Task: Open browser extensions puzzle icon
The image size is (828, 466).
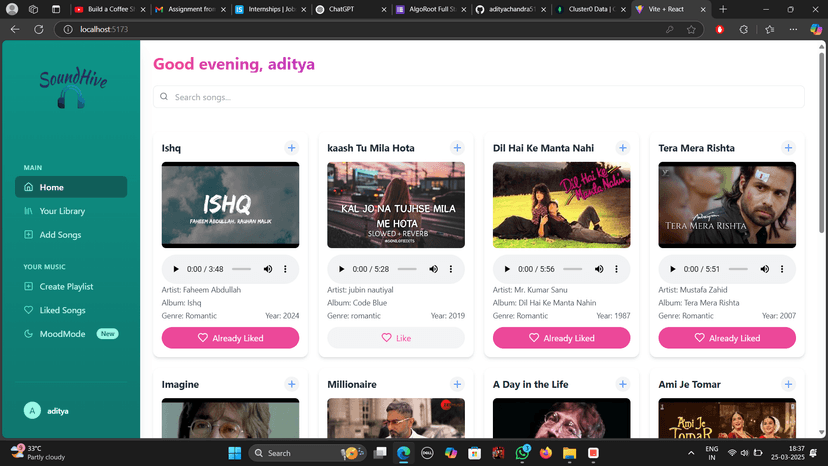Action: click(x=744, y=30)
